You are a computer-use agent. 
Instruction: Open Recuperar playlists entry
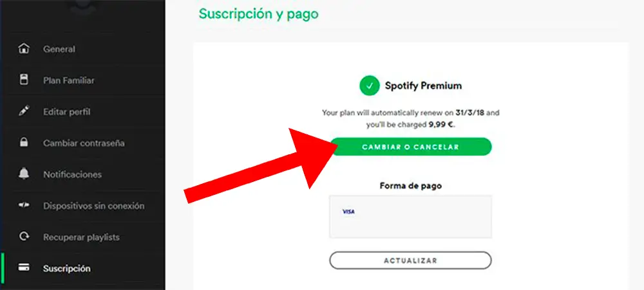pyautogui.click(x=82, y=237)
